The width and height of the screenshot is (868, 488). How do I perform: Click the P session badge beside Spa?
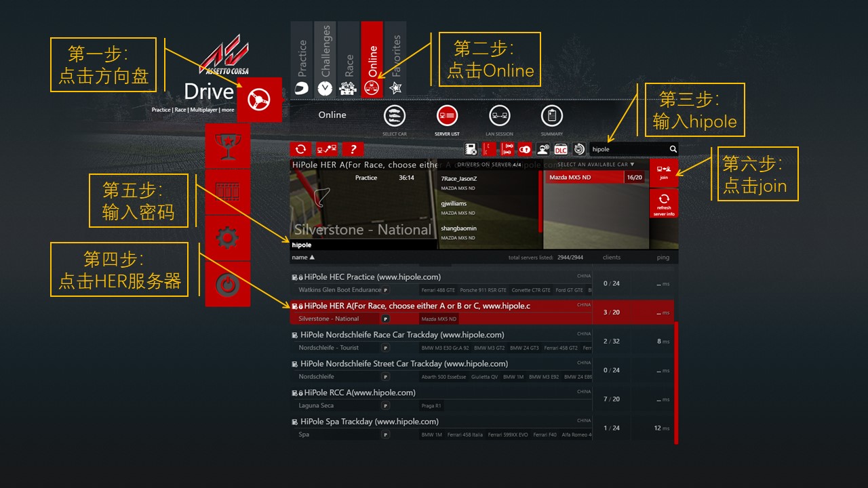pyautogui.click(x=385, y=434)
